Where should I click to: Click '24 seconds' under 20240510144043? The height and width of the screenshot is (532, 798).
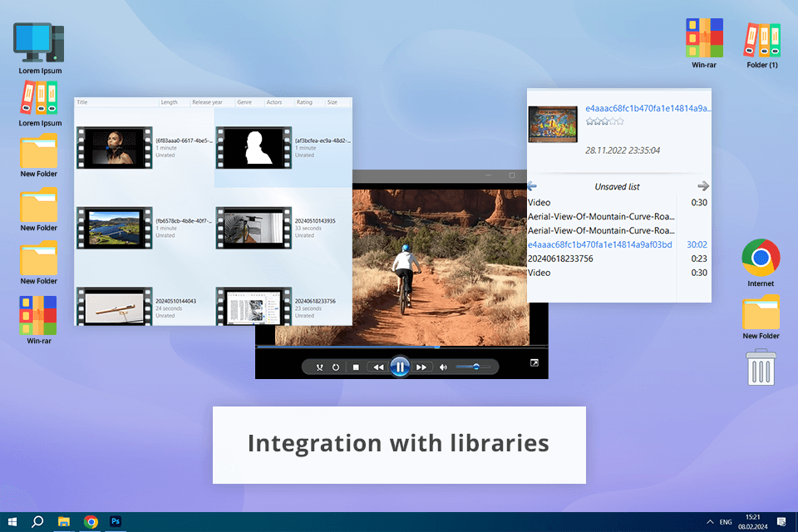tap(169, 308)
